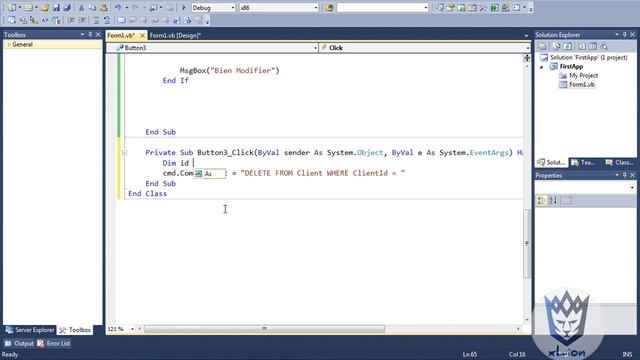Click the Comment out selected lines icon

[x=96, y=20]
